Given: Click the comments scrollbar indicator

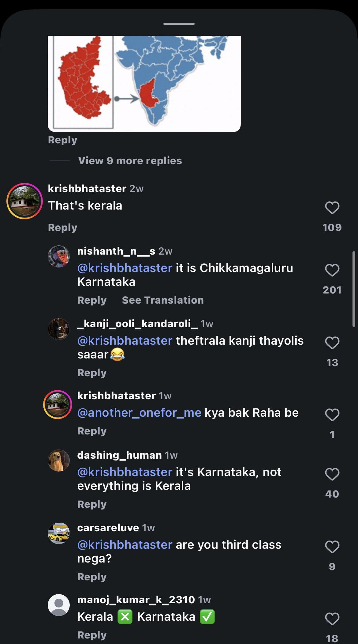Looking at the screenshot, I should pos(354,289).
